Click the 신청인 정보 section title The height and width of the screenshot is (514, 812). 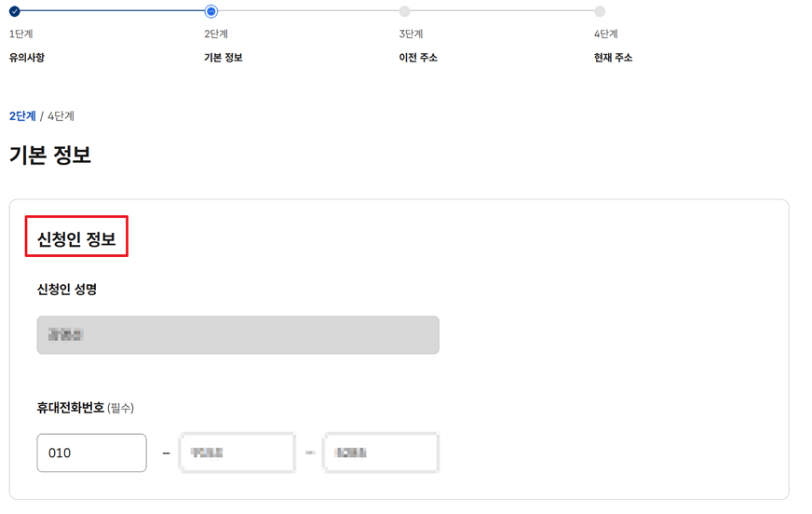coord(76,238)
